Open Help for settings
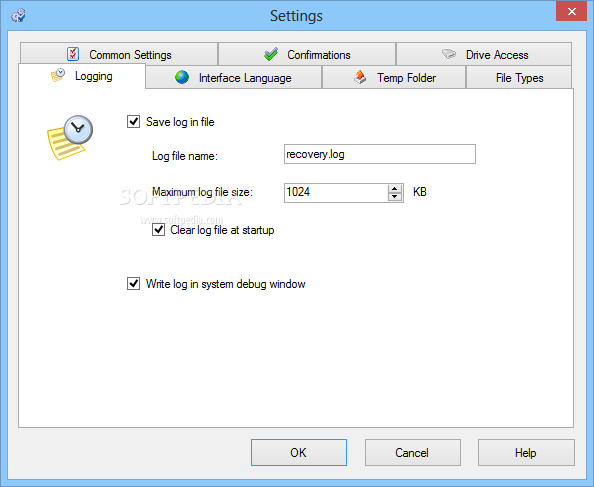The width and height of the screenshot is (594, 487). click(x=526, y=452)
